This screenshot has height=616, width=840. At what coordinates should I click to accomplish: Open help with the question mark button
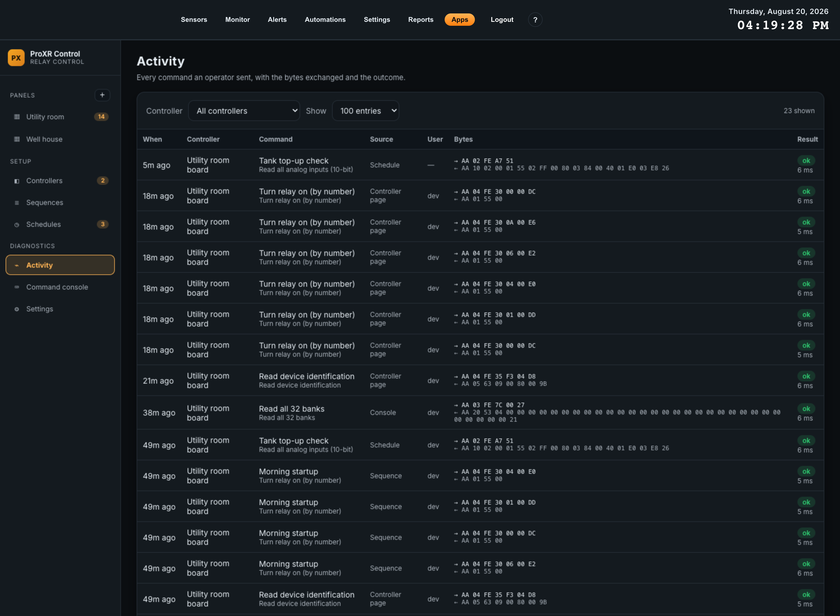coord(535,20)
